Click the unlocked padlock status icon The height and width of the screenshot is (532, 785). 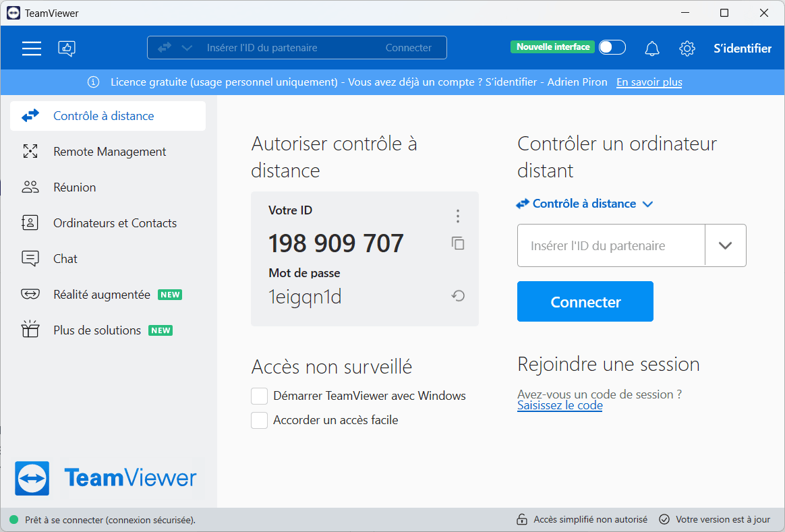pyautogui.click(x=522, y=519)
